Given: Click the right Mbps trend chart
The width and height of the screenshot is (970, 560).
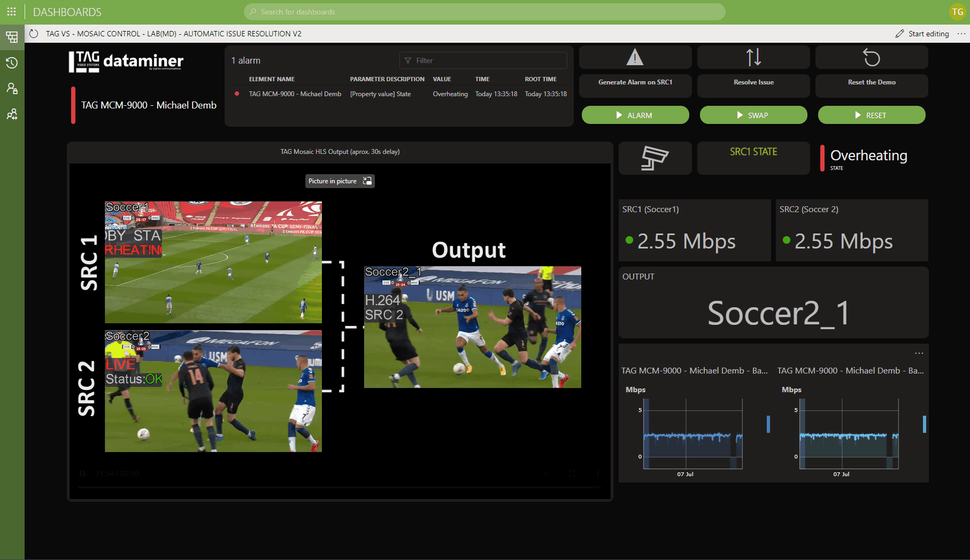Looking at the screenshot, I should (x=849, y=434).
